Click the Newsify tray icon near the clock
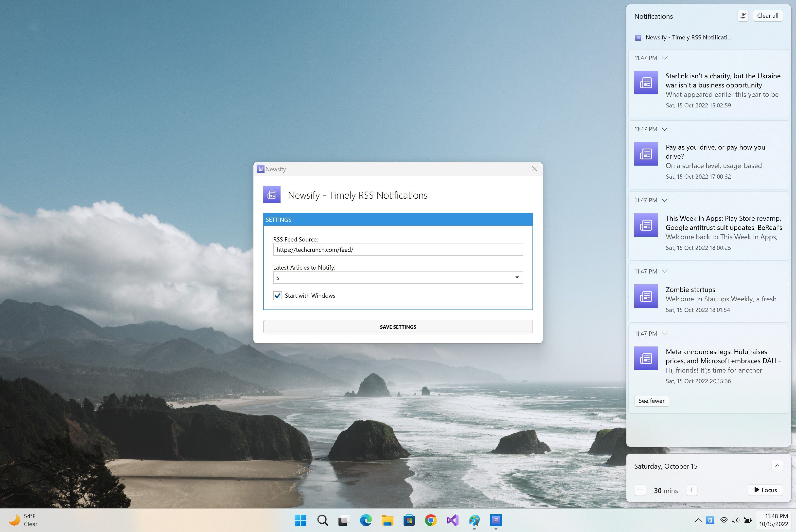Screen dimensions: 796x532 (x=710, y=520)
